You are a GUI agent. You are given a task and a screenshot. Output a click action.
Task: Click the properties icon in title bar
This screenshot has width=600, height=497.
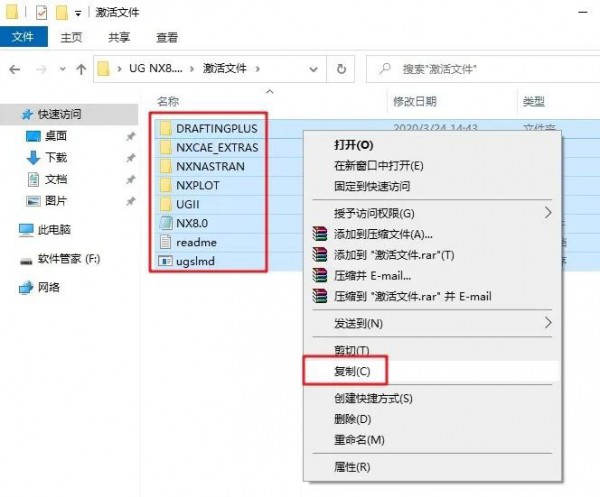click(41, 13)
